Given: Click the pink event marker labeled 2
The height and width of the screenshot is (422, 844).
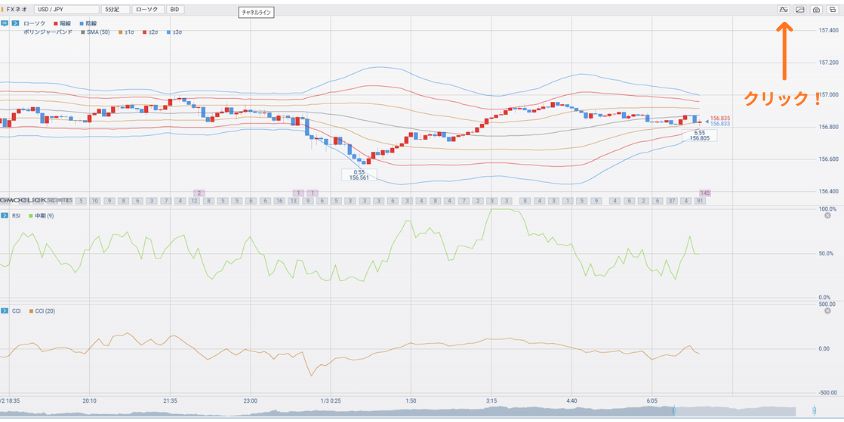Looking at the screenshot, I should point(200,192).
